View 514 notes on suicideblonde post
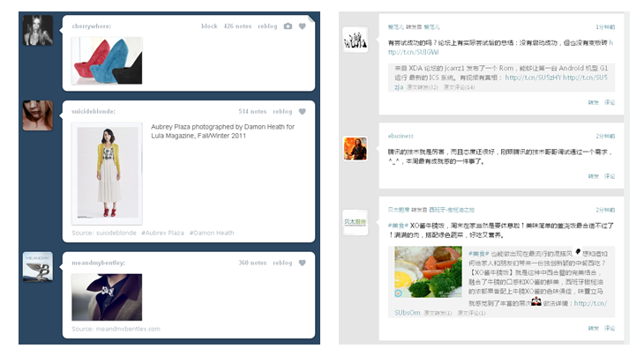The image size is (644, 356). click(252, 112)
